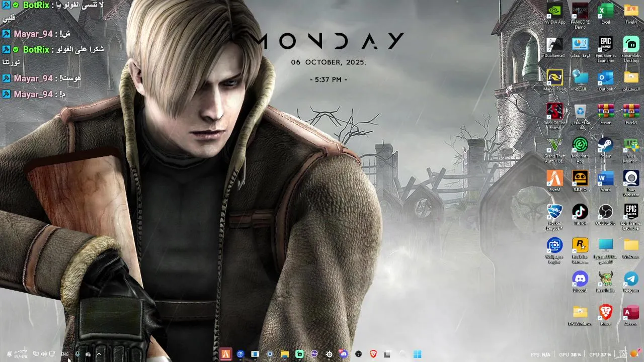The width and height of the screenshot is (644, 362).
Task: Expand hidden system tray icons chevron
Action: click(99, 354)
